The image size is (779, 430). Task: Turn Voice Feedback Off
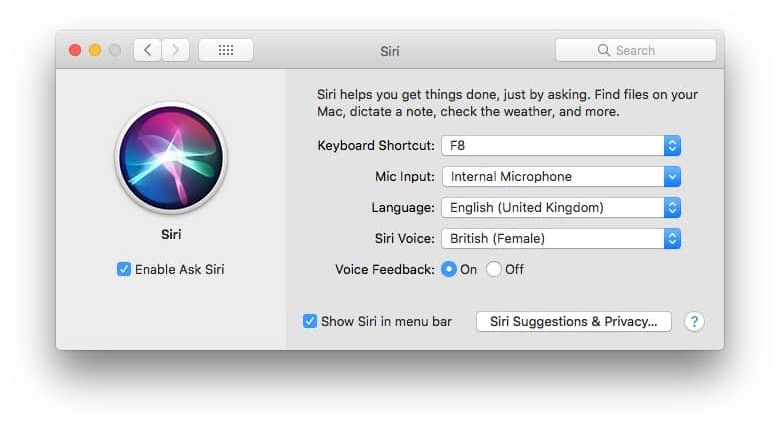(494, 269)
